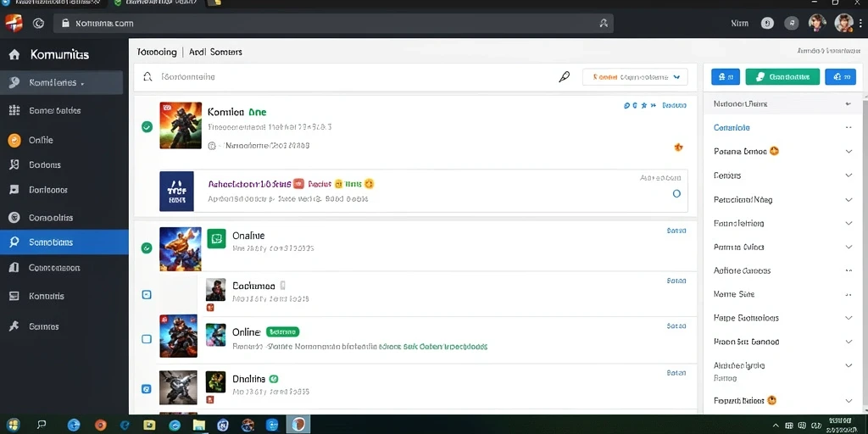Click the Seton link on Dnolrine row
Screen dimensions: 868x434
676,374
